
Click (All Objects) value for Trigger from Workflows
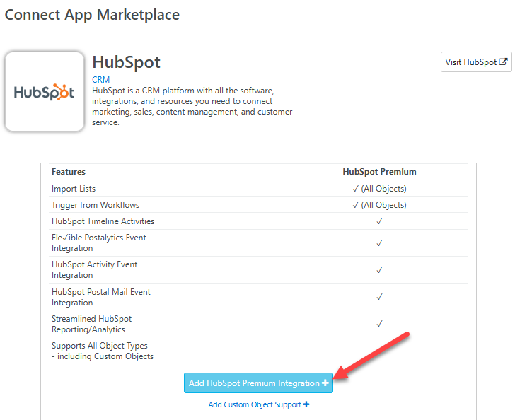coord(383,205)
